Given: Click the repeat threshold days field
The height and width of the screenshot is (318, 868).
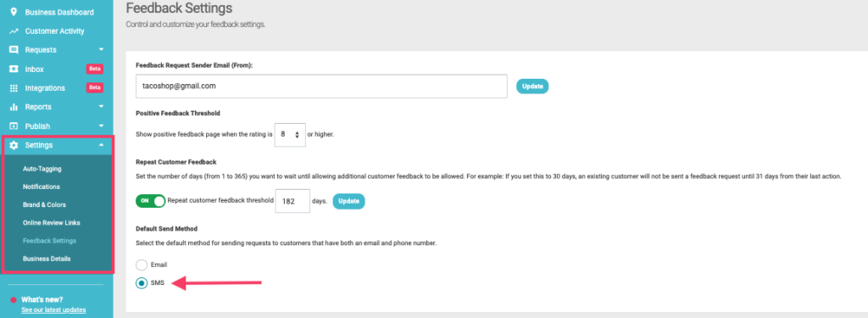Looking at the screenshot, I should [292, 200].
